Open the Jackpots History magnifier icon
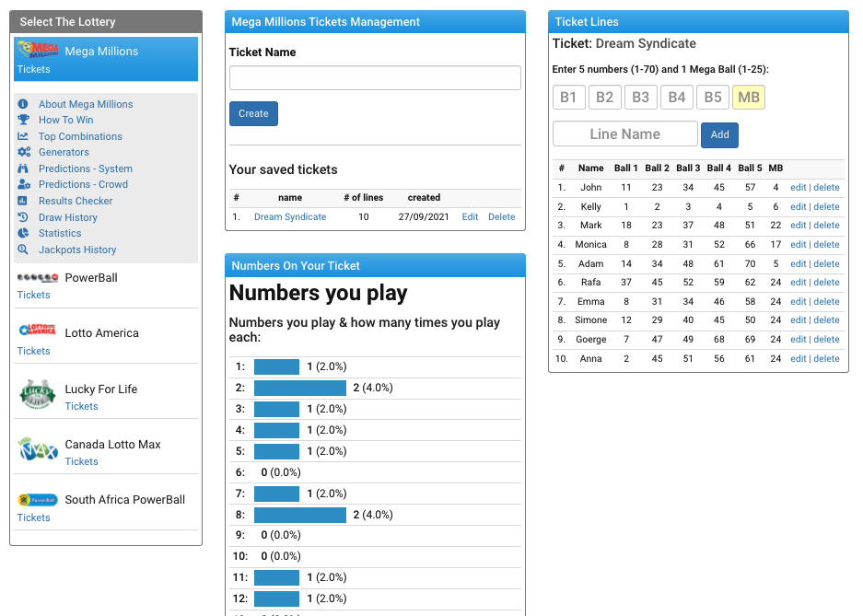The width and height of the screenshot is (863, 616). coord(25,250)
